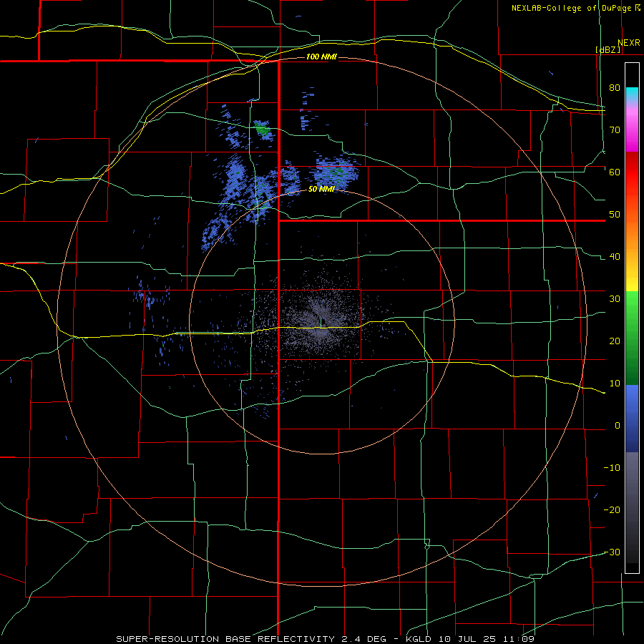
Task: Click the [dBZ] unit label
Action: click(608, 50)
